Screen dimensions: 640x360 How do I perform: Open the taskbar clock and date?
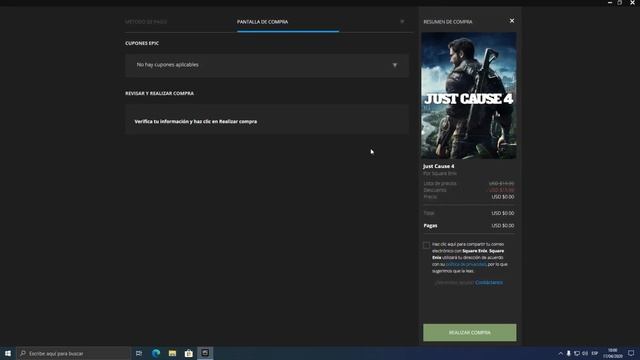[x=613, y=353]
